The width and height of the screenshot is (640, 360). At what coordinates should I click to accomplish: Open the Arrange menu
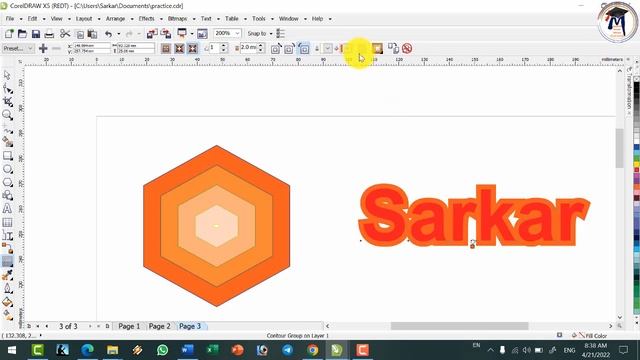point(116,19)
